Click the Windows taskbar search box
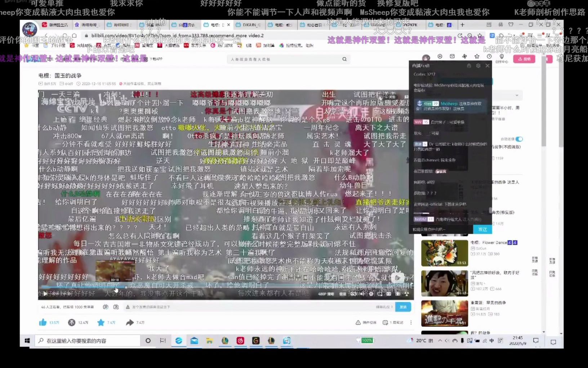The height and width of the screenshot is (368, 588). tap(88, 341)
